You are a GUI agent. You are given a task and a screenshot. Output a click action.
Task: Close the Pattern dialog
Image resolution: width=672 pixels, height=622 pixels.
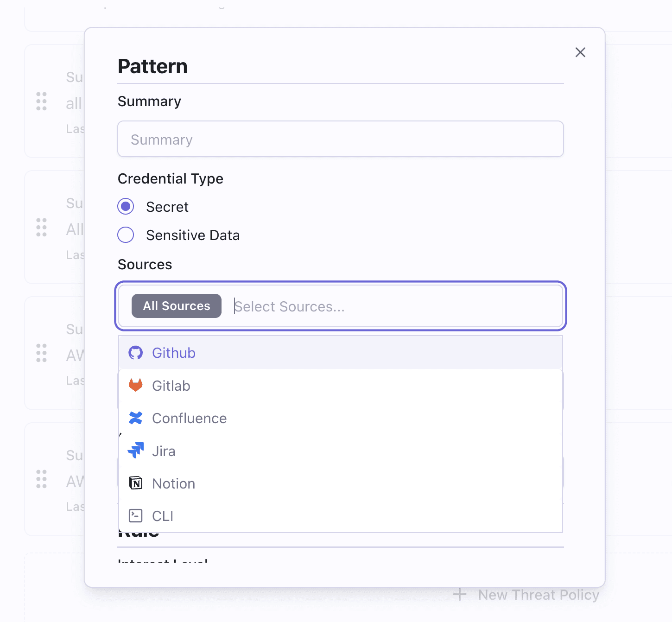[x=580, y=52]
